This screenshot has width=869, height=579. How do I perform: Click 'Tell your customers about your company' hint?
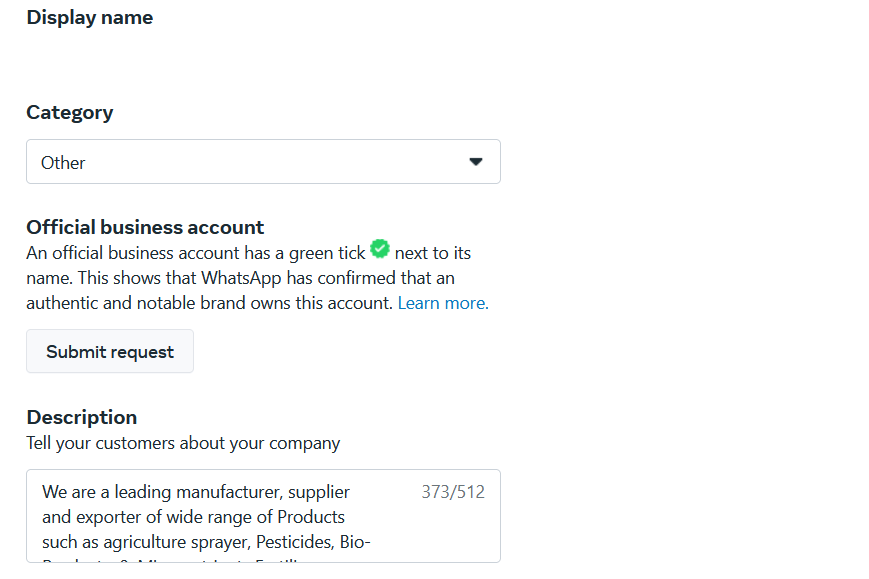click(183, 443)
